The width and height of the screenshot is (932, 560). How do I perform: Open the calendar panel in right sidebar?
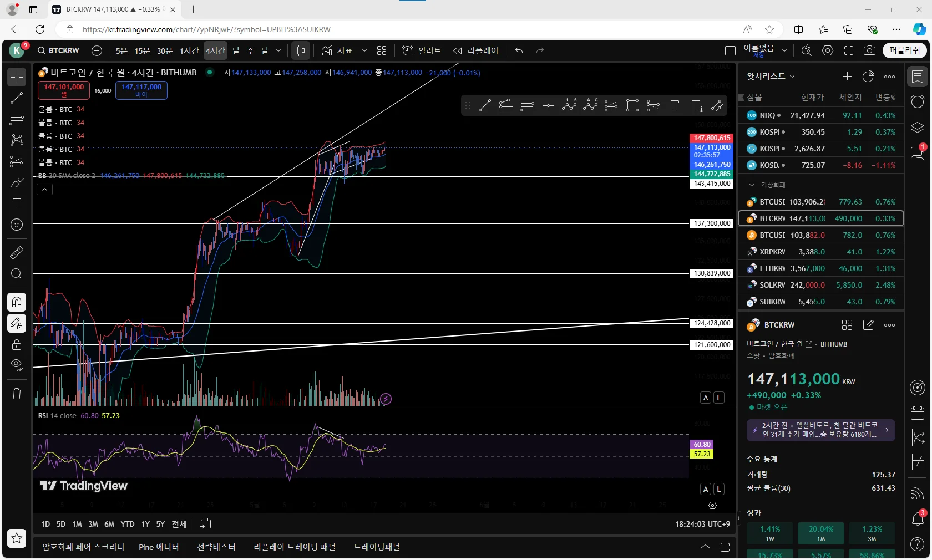(918, 413)
